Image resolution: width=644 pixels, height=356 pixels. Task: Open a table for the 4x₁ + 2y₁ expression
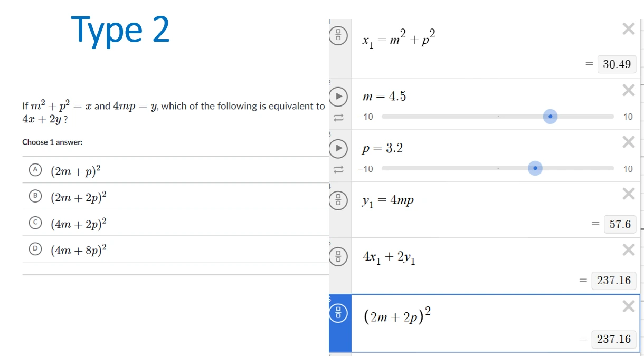[338, 256]
